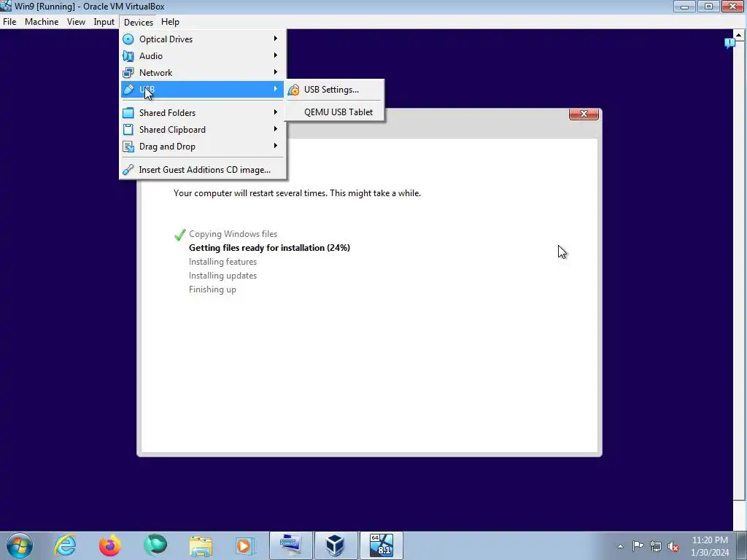The image size is (747, 560).
Task: Open the File menu
Action: [9, 22]
